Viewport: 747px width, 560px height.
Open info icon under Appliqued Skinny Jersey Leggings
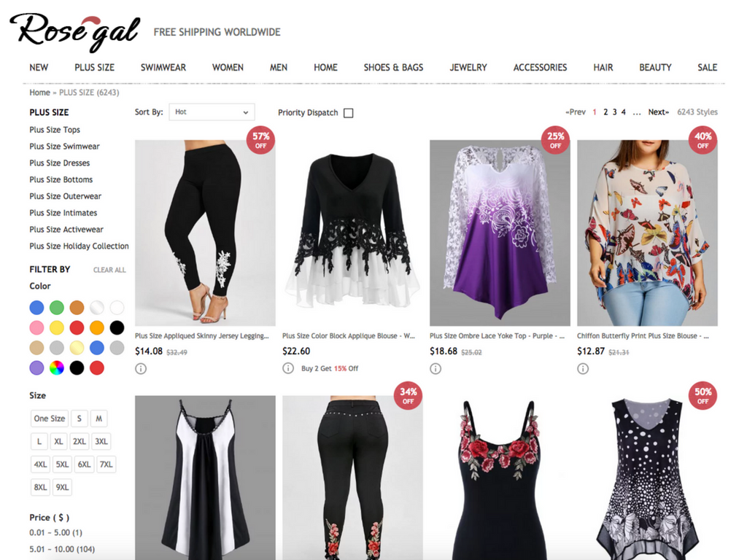pos(141,368)
